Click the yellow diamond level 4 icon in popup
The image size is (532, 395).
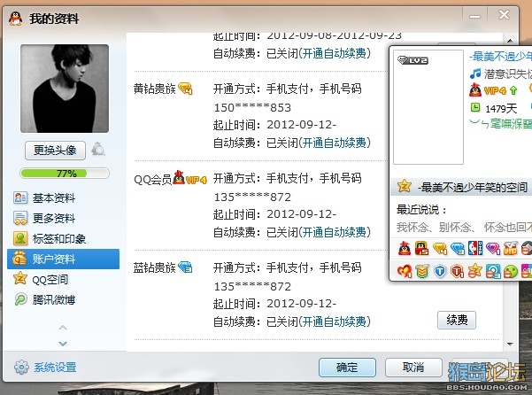coord(440,249)
